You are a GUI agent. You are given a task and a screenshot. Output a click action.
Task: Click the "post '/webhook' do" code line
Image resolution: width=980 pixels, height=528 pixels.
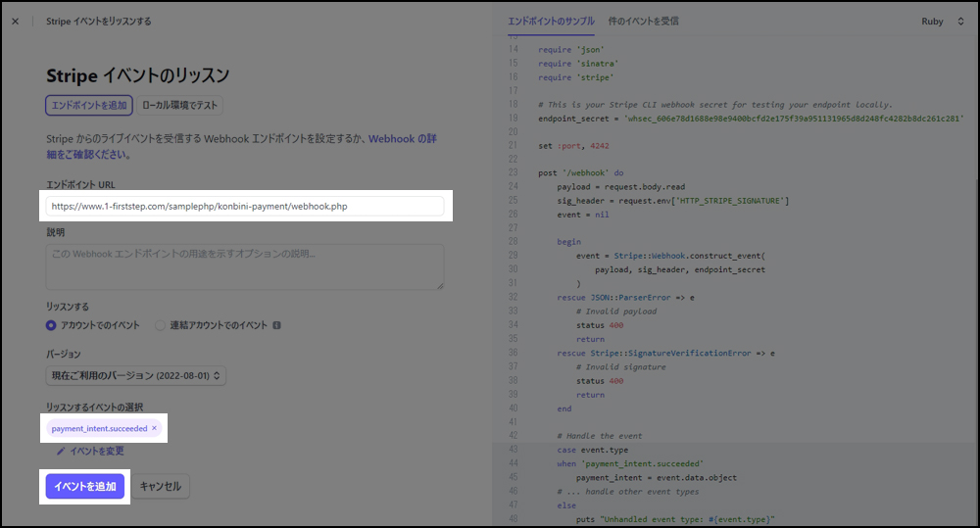pos(580,173)
